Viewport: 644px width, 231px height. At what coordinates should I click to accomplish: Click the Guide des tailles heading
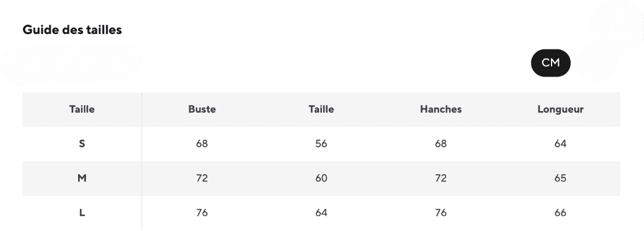pos(72,30)
